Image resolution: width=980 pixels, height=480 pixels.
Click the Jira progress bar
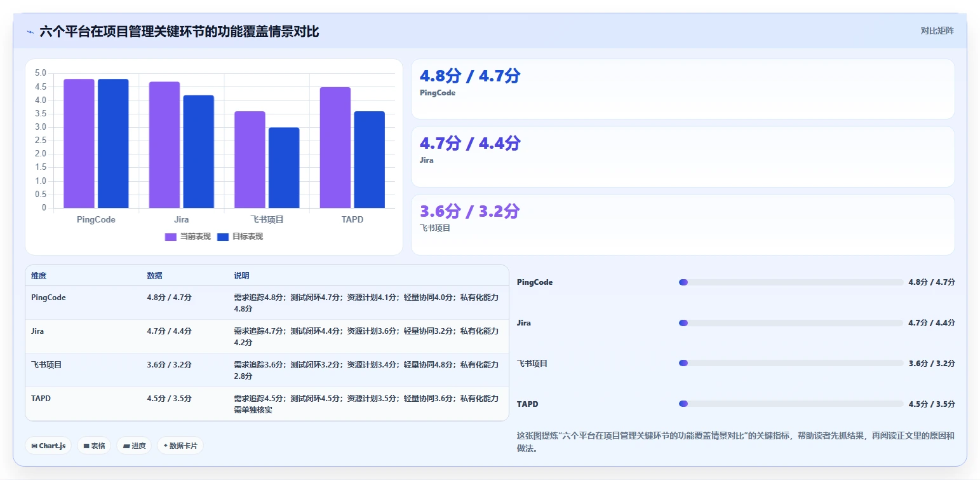tap(791, 323)
